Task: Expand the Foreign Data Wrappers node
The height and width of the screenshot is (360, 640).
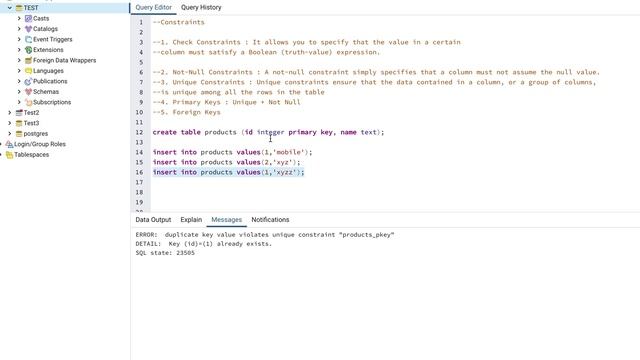Action: (19, 60)
